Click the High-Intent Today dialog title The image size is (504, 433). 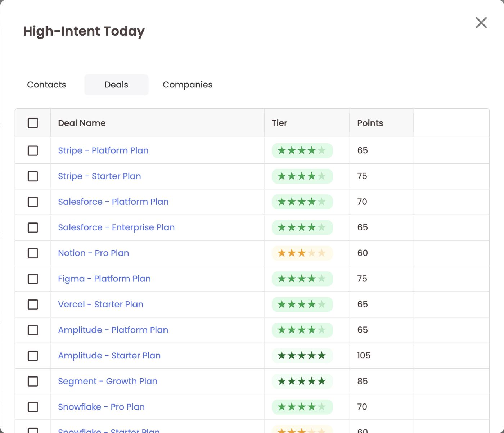[x=84, y=31]
